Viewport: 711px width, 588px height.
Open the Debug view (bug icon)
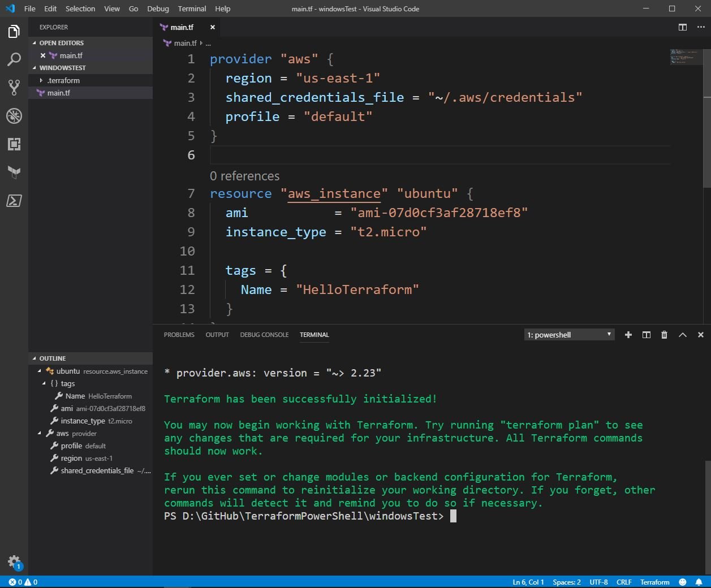coord(14,116)
